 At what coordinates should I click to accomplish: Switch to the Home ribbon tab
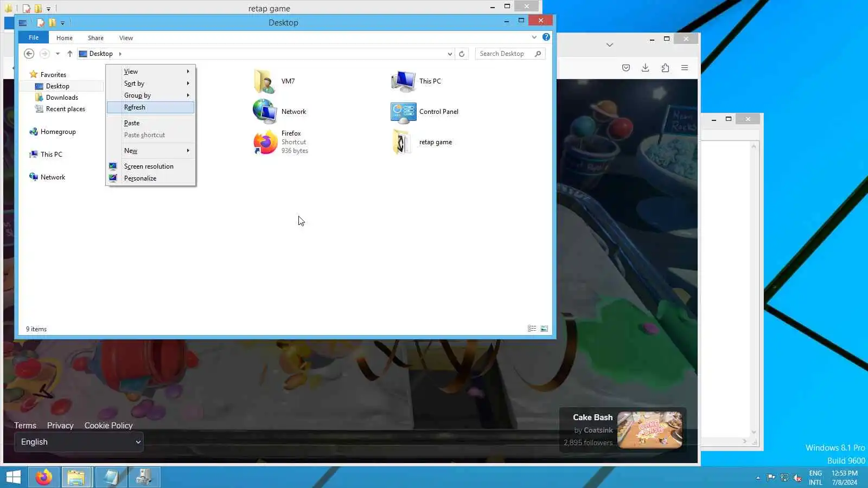coord(65,38)
